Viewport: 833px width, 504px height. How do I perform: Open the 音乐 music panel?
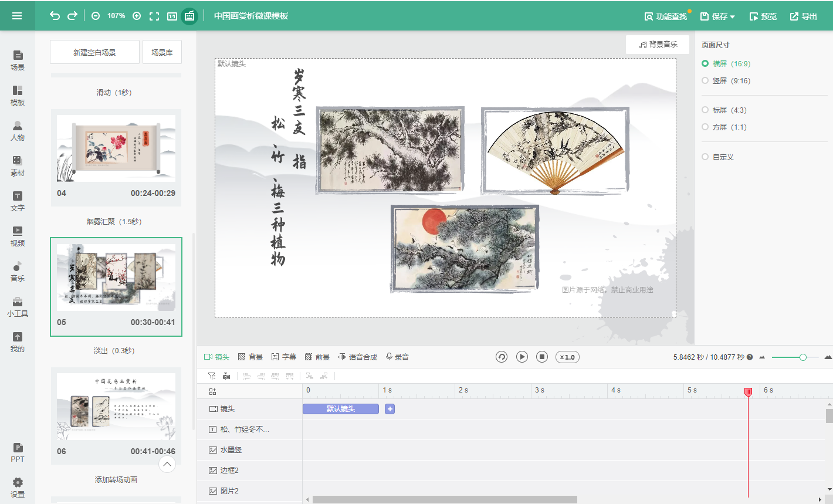click(18, 271)
